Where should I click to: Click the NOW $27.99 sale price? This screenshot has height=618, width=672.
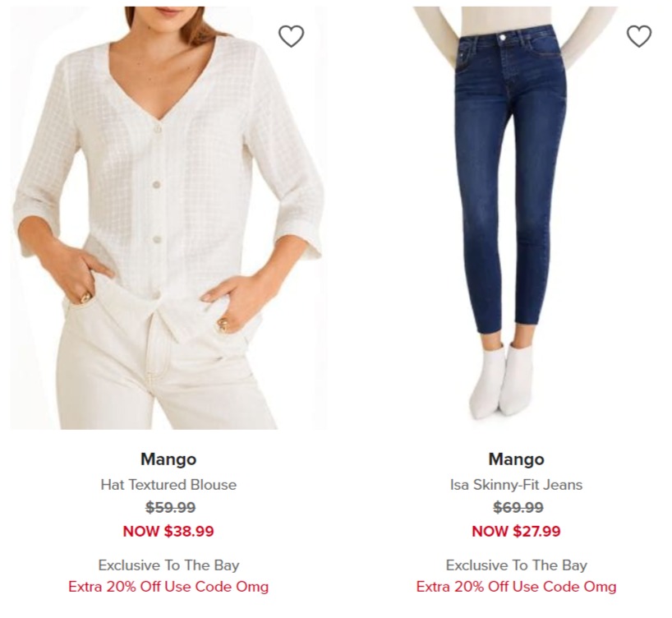click(x=516, y=532)
